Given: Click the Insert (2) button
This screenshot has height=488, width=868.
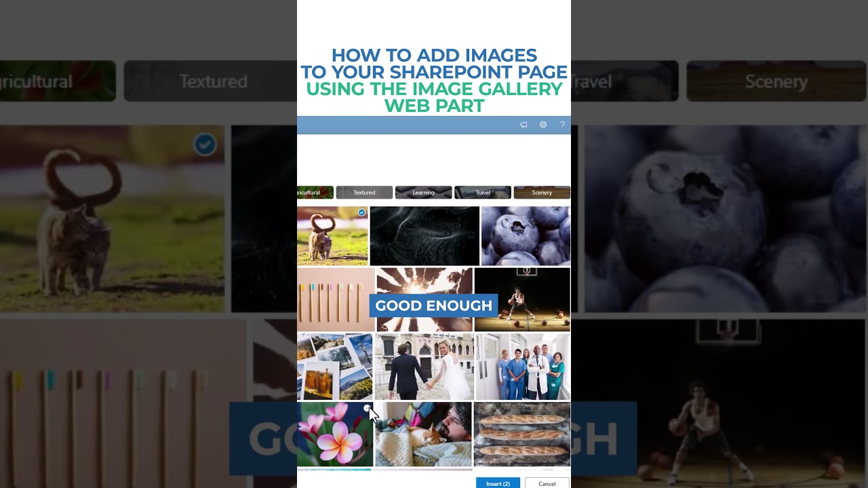Looking at the screenshot, I should [x=498, y=483].
